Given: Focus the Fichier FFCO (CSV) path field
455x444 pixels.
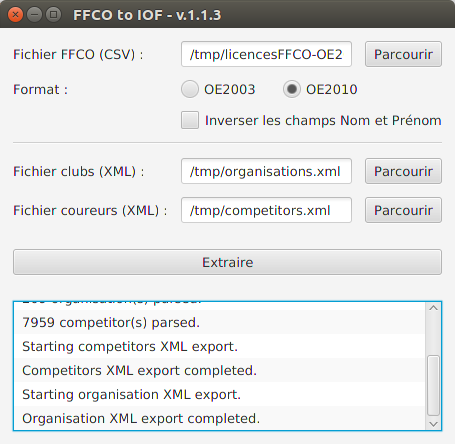Looking at the screenshot, I should tap(266, 54).
